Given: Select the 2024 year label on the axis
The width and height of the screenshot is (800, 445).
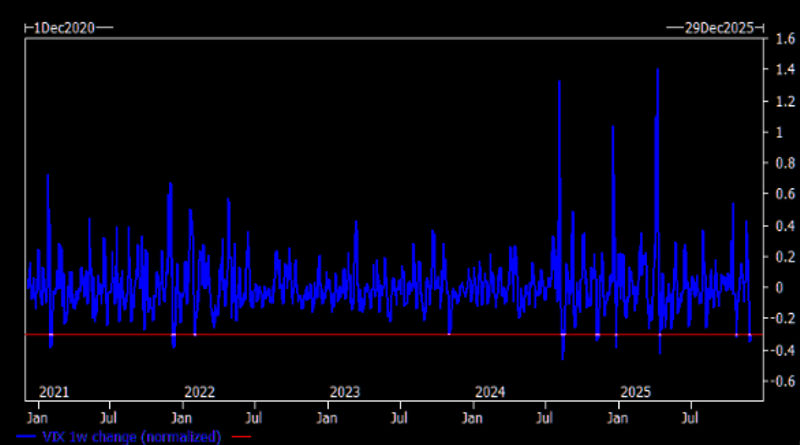Looking at the screenshot, I should (x=490, y=391).
